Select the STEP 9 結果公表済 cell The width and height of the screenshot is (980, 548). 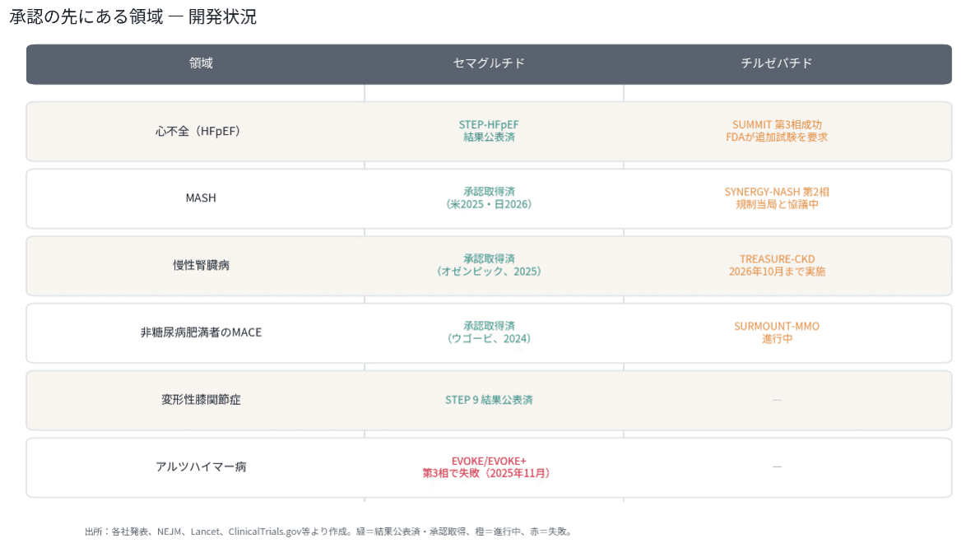click(x=489, y=400)
